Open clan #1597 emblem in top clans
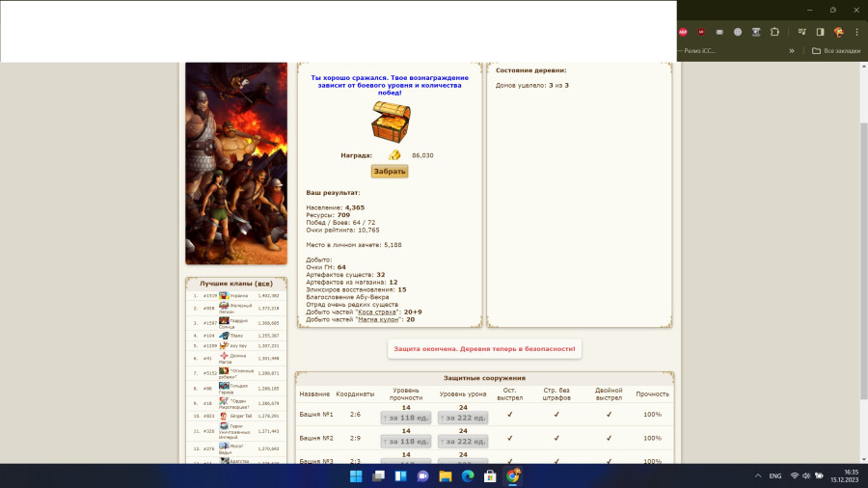 [224, 320]
